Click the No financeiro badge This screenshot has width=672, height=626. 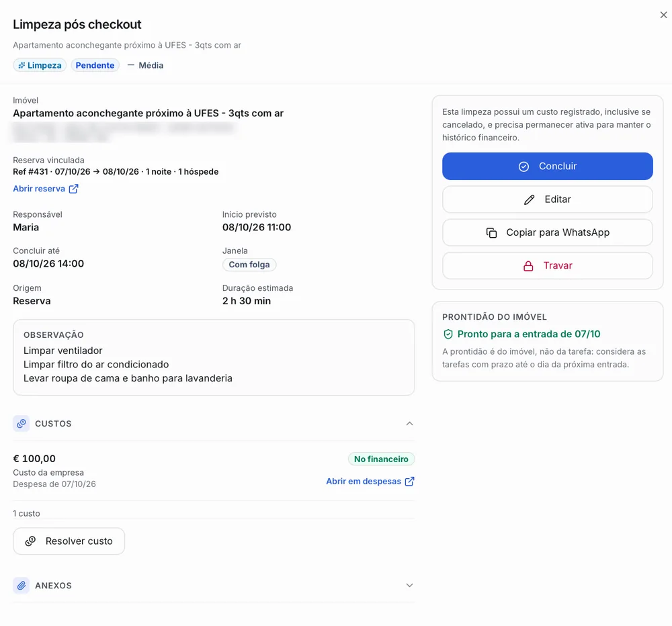pyautogui.click(x=381, y=459)
